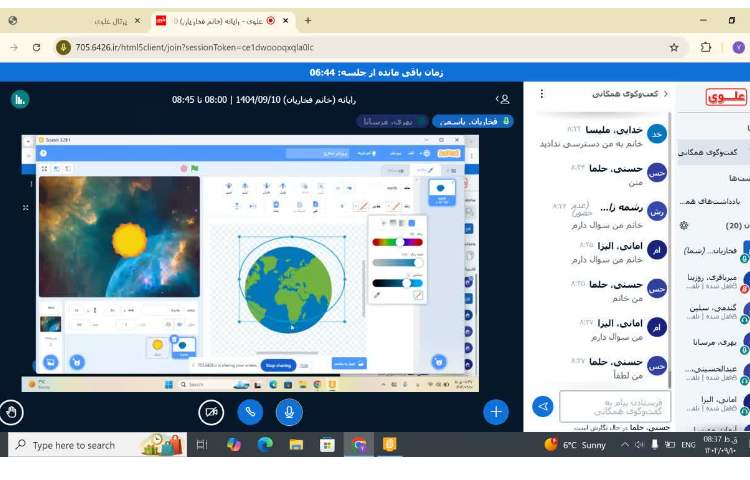Open the browser profile avatar
Screen dimensions: 750x480
[x=739, y=47]
